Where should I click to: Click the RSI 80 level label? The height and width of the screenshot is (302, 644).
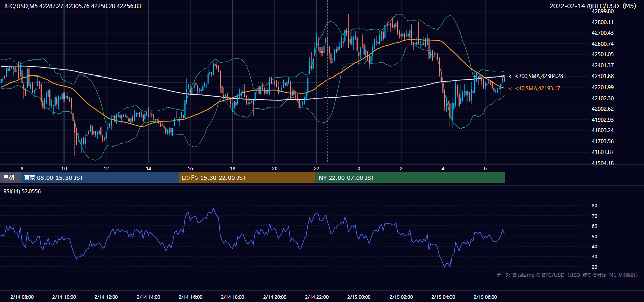click(594, 206)
